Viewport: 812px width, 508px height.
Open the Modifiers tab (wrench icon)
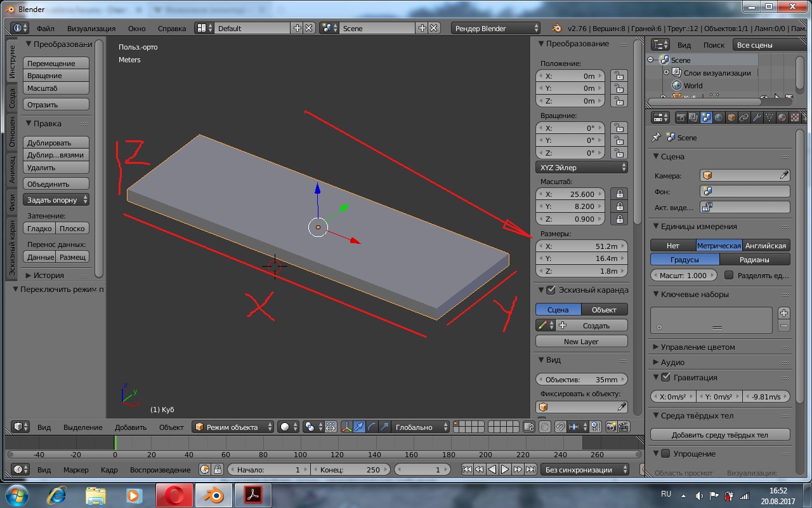[x=757, y=117]
